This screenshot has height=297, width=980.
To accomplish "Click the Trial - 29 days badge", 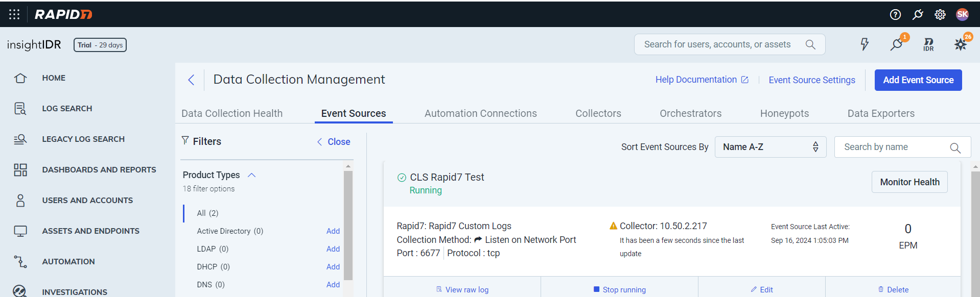I will [100, 45].
